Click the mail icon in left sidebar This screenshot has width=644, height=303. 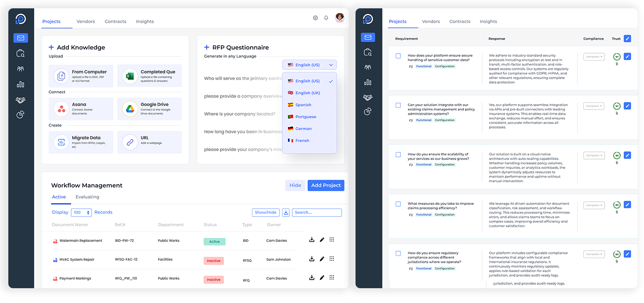point(21,38)
